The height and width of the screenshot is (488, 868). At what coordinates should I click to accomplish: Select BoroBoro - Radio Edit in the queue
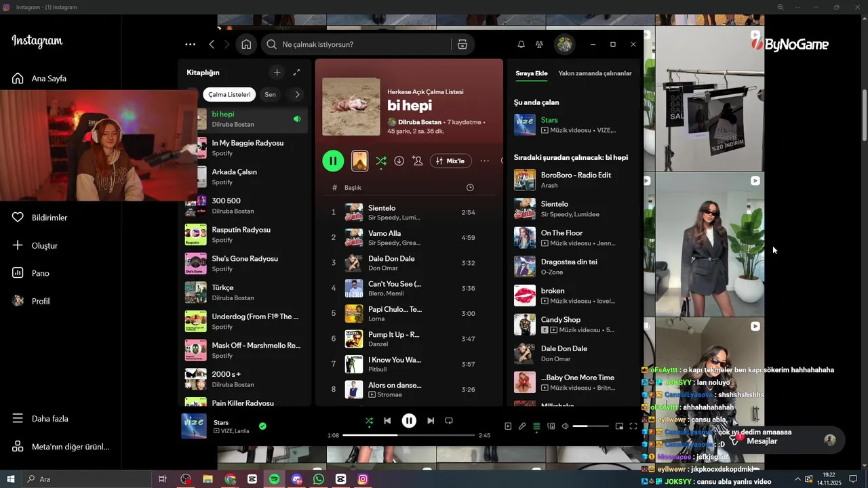574,180
